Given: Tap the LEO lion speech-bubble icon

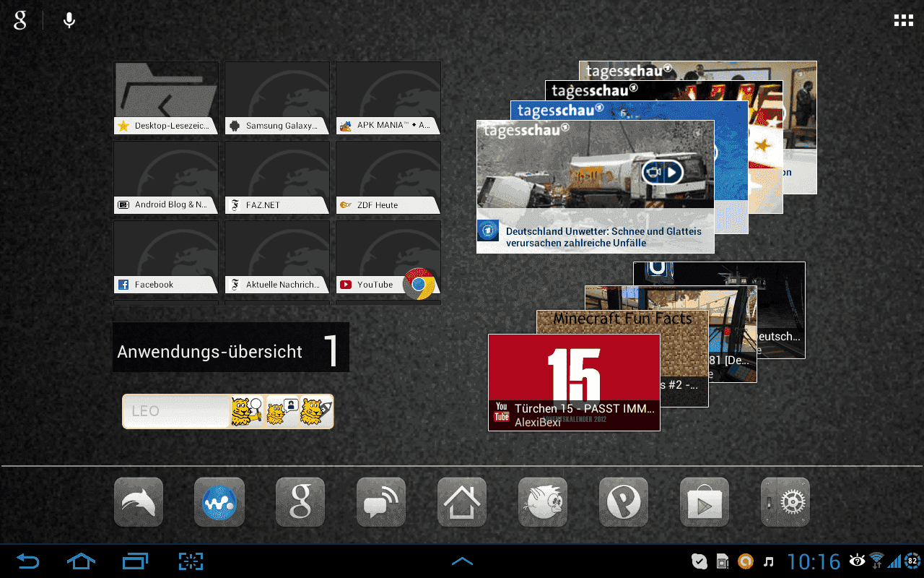Looking at the screenshot, I should click(282, 411).
